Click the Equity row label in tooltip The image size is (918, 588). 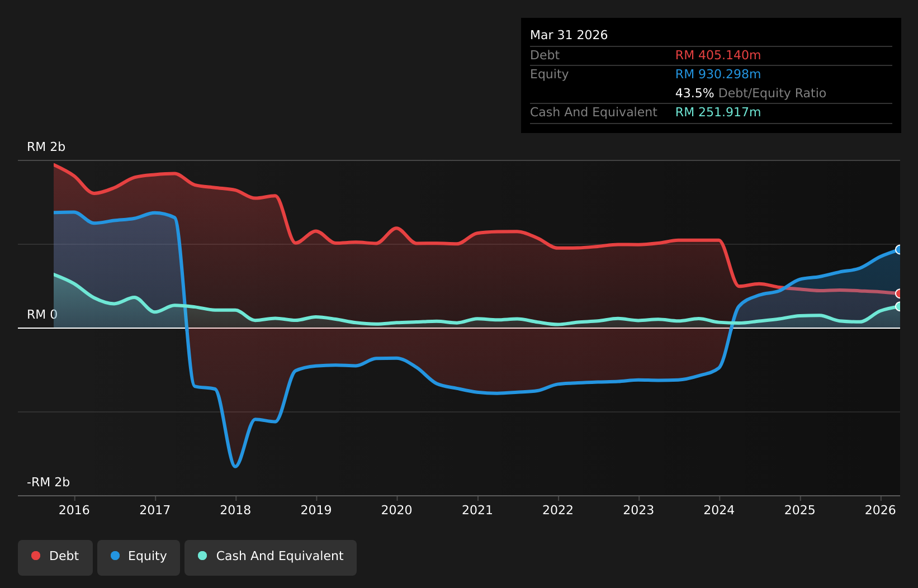(549, 74)
